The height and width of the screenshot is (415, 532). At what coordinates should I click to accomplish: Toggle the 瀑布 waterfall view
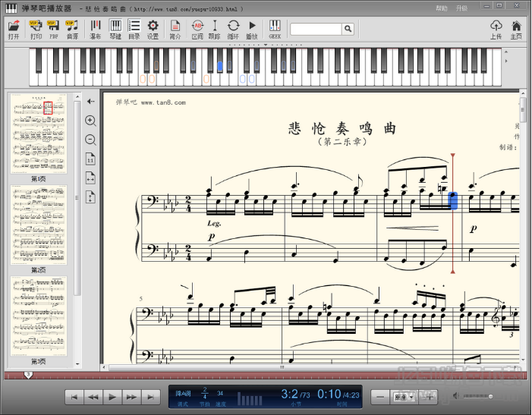pos(96,29)
